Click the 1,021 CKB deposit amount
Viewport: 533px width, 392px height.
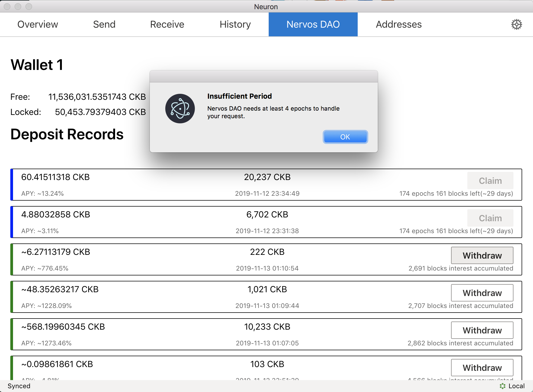pos(267,289)
